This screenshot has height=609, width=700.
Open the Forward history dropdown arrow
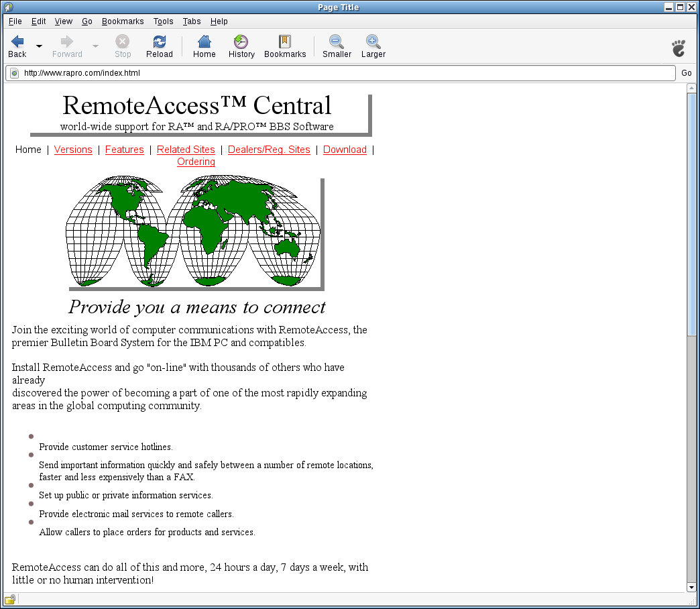(95, 46)
